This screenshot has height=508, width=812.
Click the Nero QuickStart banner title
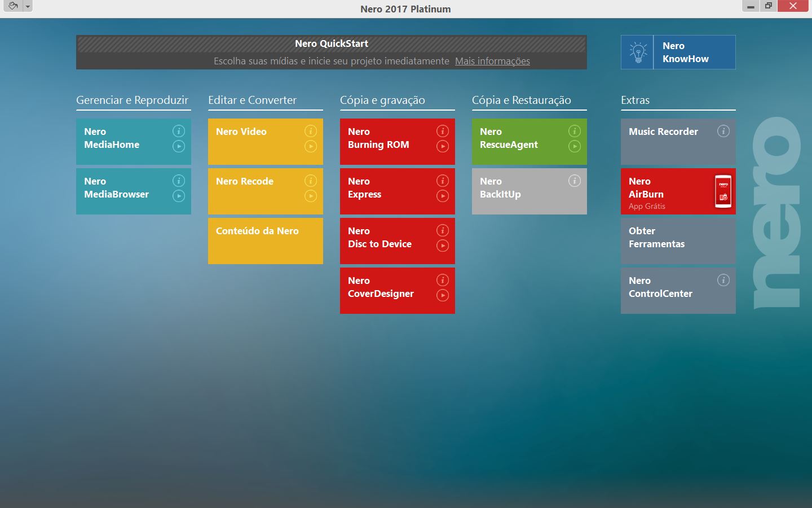tap(332, 43)
